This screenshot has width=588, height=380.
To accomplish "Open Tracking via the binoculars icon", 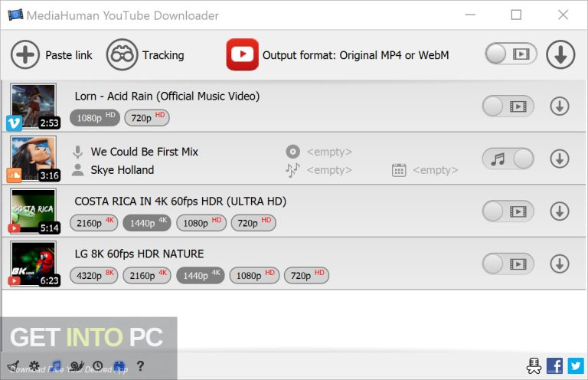I will 122,54.
